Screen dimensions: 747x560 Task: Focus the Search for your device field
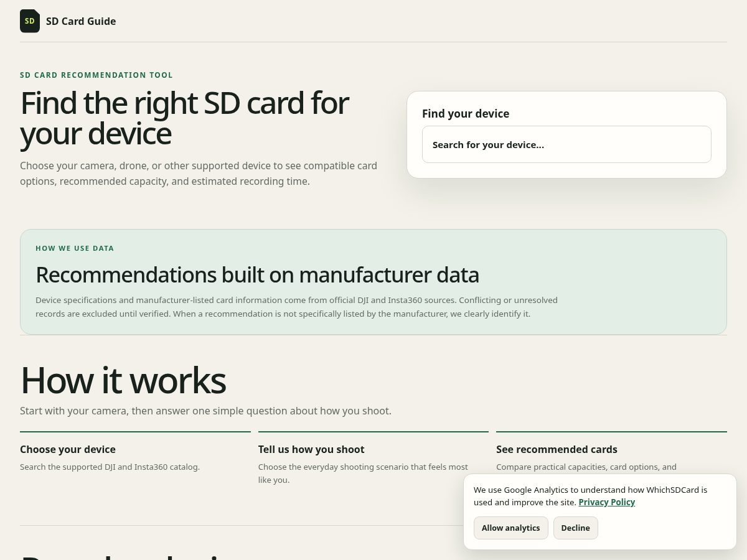click(566, 144)
